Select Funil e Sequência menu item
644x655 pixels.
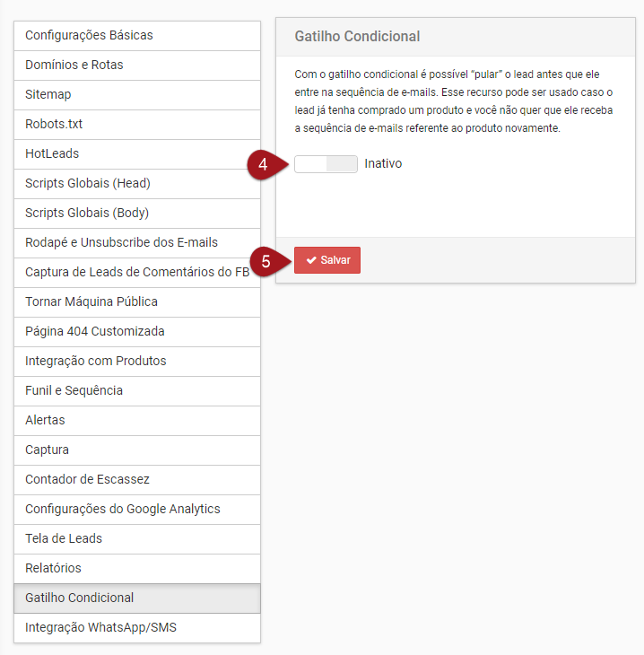[74, 391]
